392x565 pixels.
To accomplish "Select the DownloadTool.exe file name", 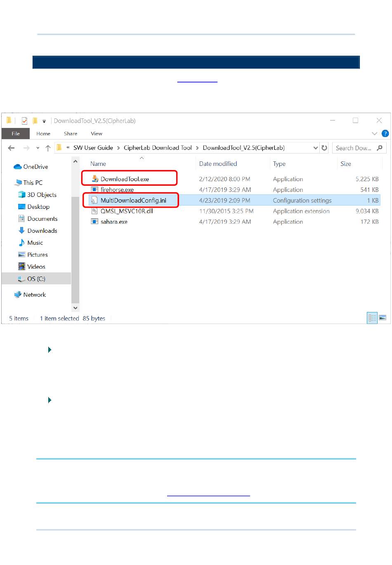I will [125, 179].
